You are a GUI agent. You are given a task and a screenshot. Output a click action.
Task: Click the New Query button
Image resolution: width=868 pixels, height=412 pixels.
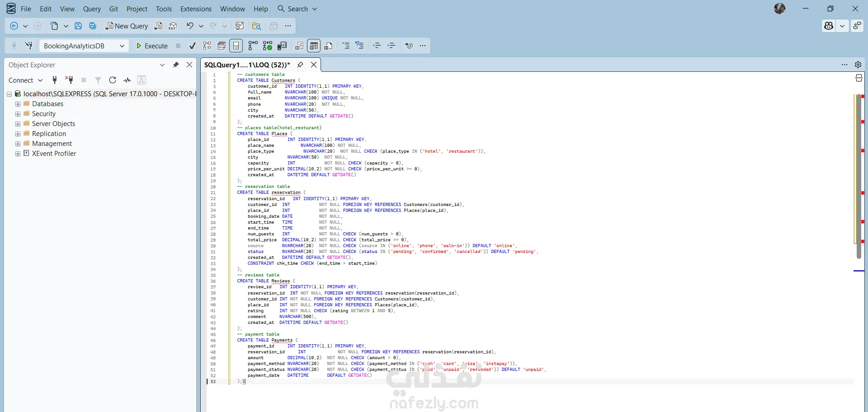click(x=127, y=26)
